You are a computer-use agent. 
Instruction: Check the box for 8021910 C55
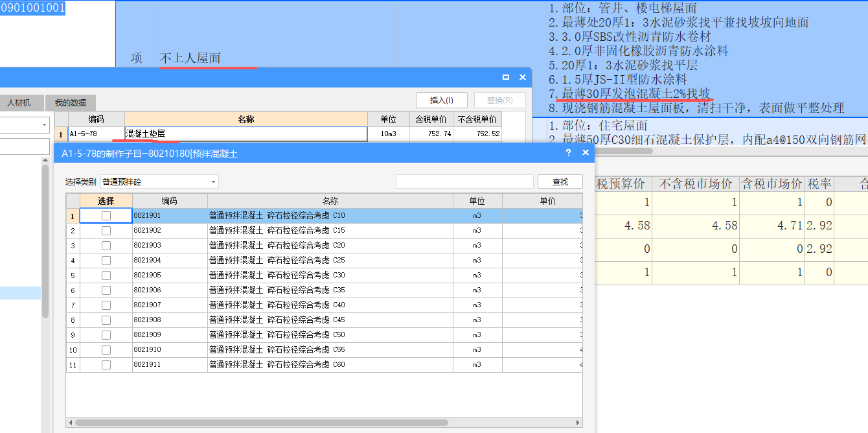pyautogui.click(x=106, y=349)
